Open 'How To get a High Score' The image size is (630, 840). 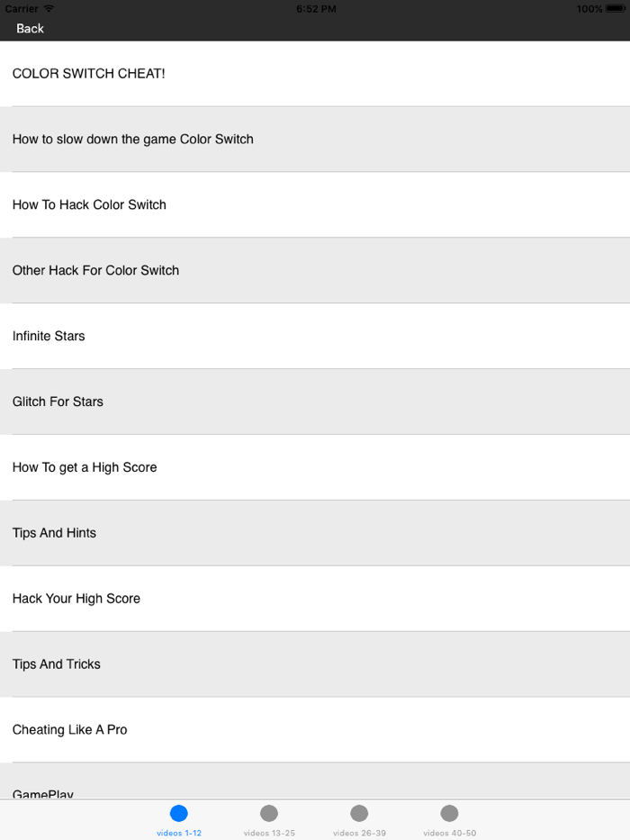(x=315, y=467)
